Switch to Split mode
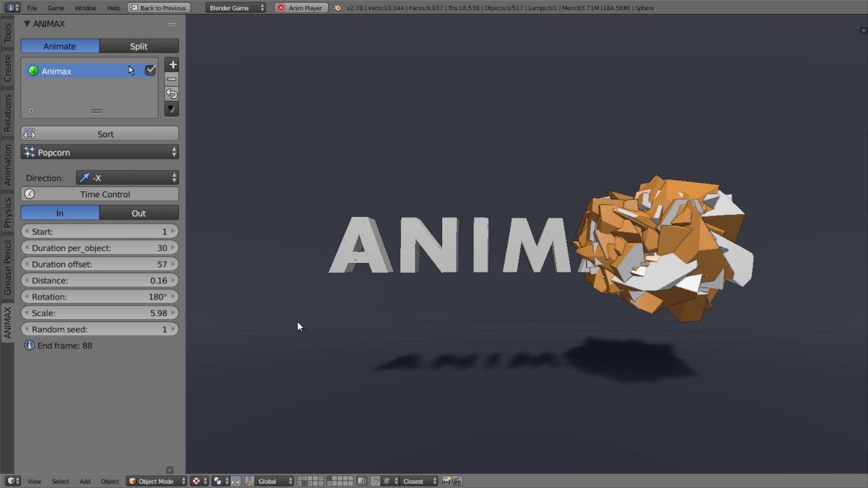The width and height of the screenshot is (868, 488). (x=139, y=46)
